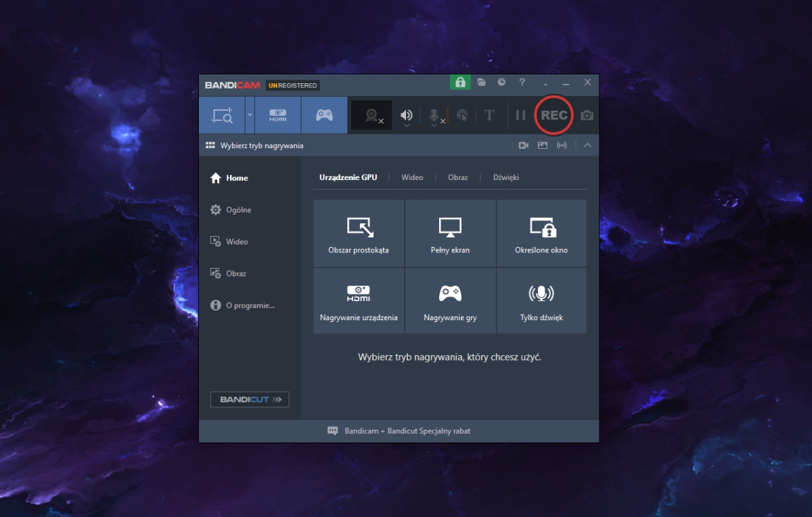Click the BANDICUT button
The height and width of the screenshot is (517, 812).
[250, 399]
